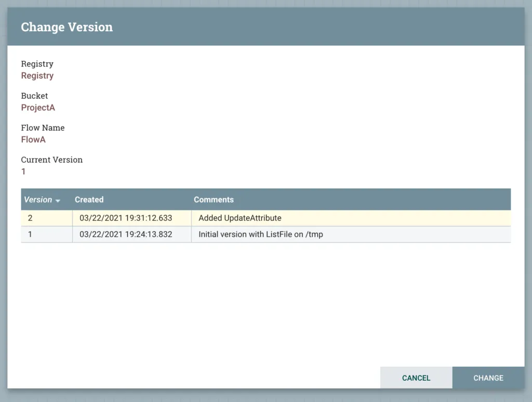Click the 19:24:13.832 created timestamp

tap(126, 234)
